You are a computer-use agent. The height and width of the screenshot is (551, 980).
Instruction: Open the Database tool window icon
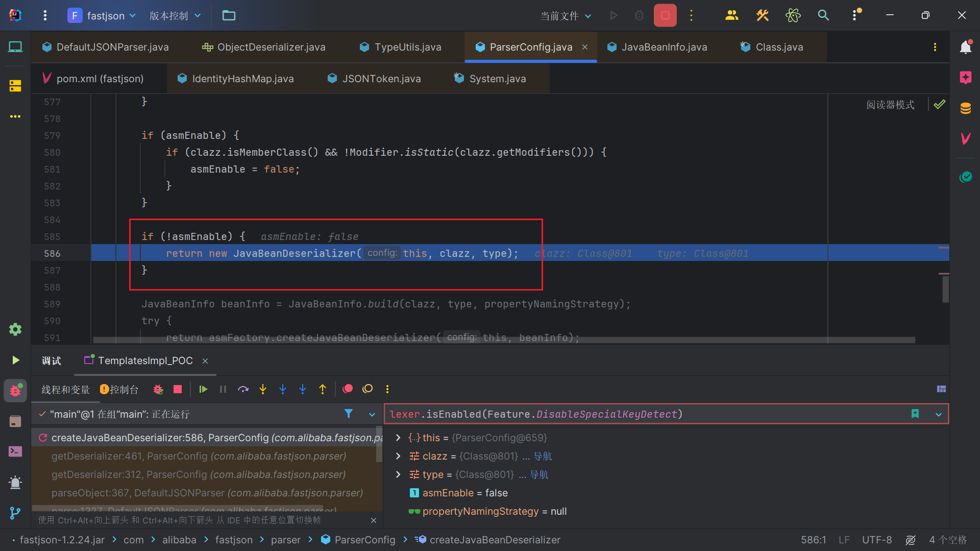(x=965, y=108)
